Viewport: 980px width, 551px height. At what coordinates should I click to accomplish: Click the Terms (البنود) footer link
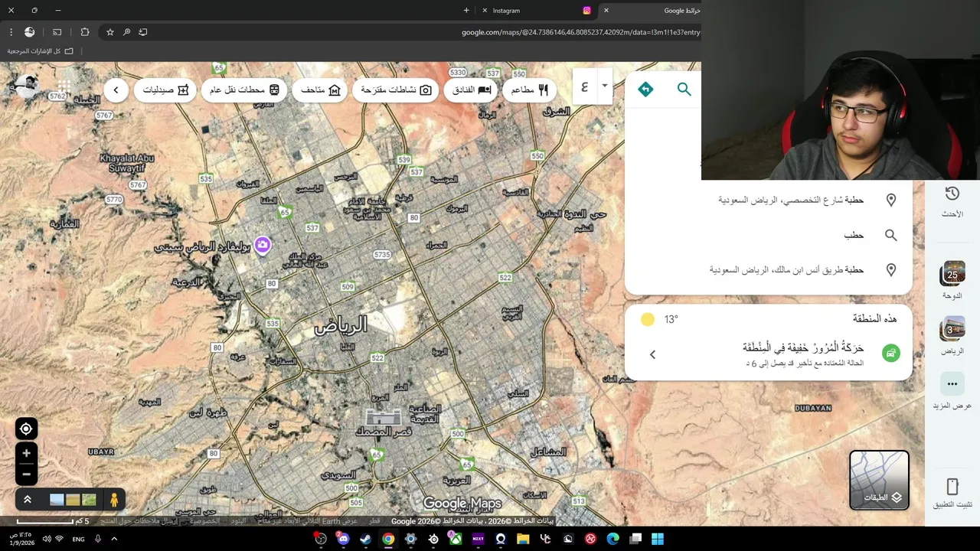point(239,521)
